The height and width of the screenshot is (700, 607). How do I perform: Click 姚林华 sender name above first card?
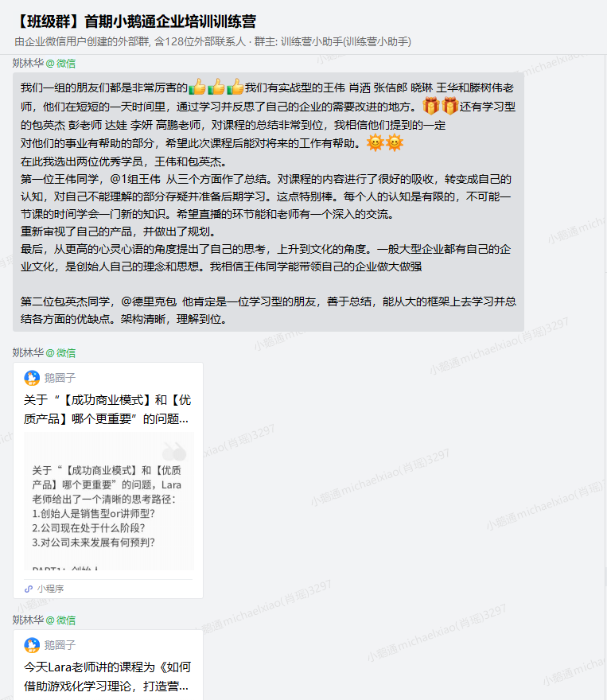point(28,352)
